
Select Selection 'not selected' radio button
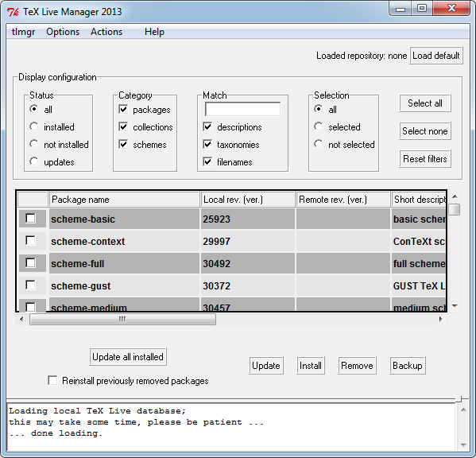(x=319, y=144)
